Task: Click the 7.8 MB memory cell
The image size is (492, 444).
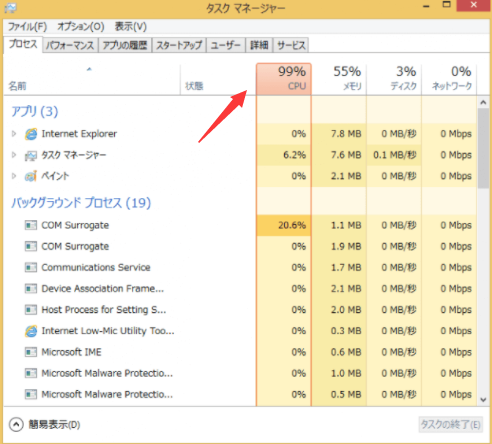Action: (x=339, y=134)
